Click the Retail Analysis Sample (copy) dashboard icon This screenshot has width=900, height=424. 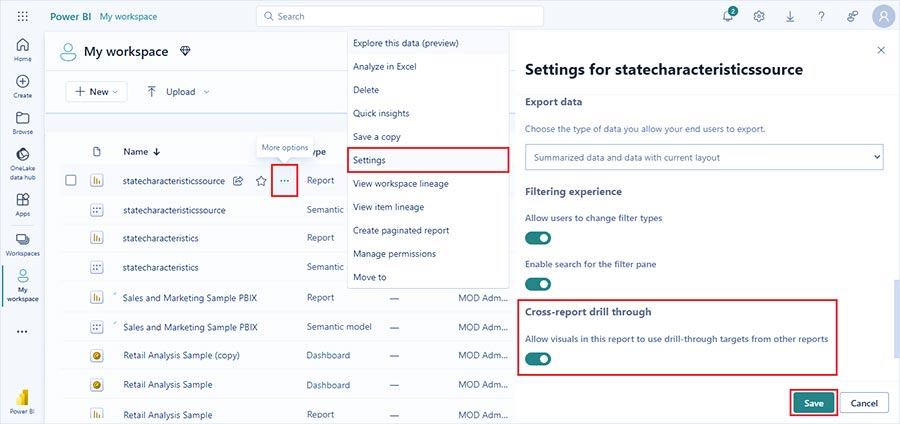96,355
